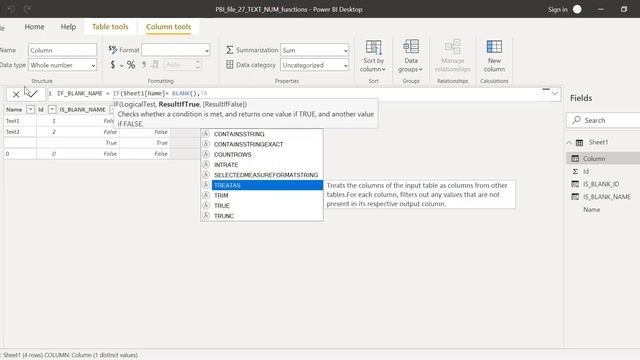640x360 pixels.
Task: Apply thousands separator comma icon
Action: [x=144, y=64]
